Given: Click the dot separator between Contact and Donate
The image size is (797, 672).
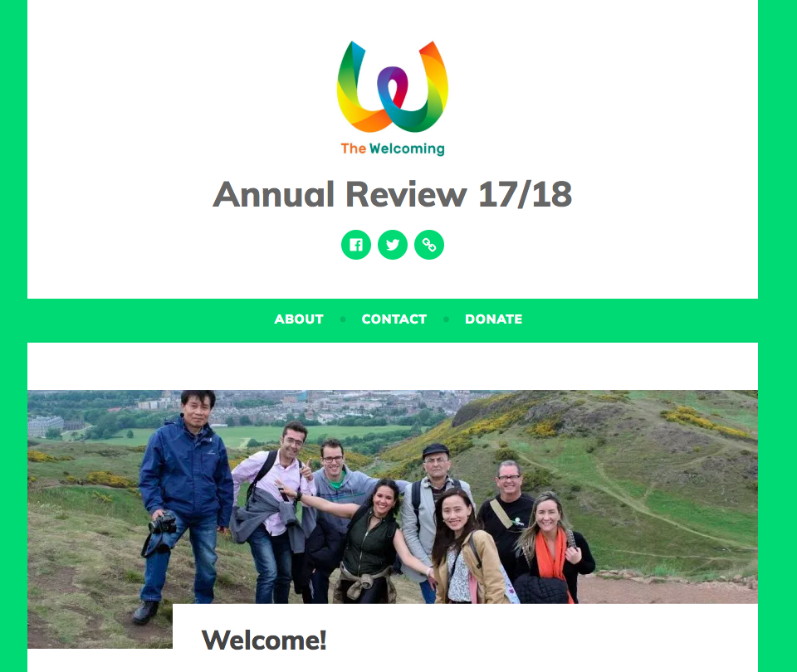Looking at the screenshot, I should pyautogui.click(x=446, y=319).
